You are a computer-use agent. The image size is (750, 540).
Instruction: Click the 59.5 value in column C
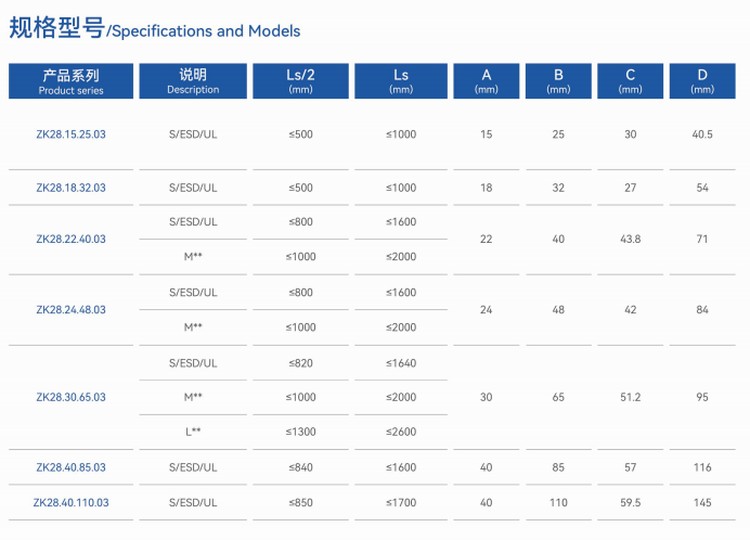[630, 503]
